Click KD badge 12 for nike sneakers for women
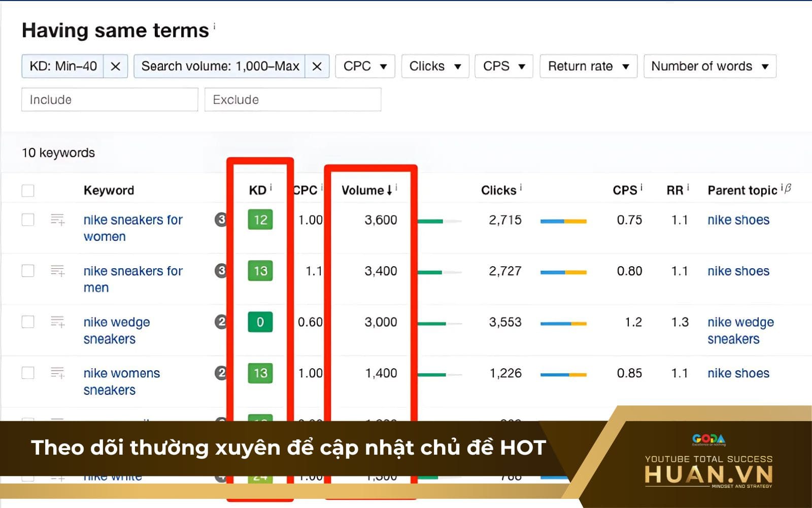Viewport: 812px width, 508px height. pos(260,219)
